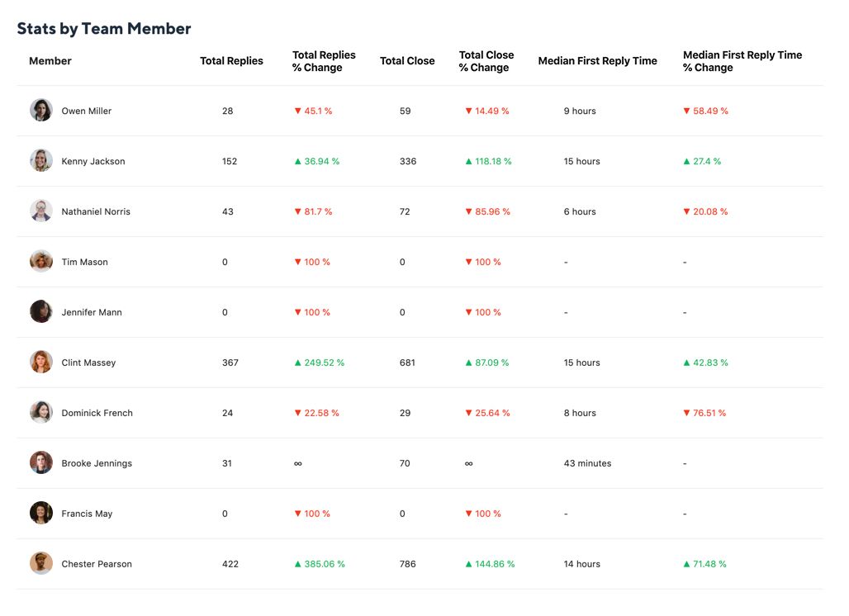Click Tim Mason's avatar image
Image resolution: width=849 pixels, height=616 pixels.
41,260
